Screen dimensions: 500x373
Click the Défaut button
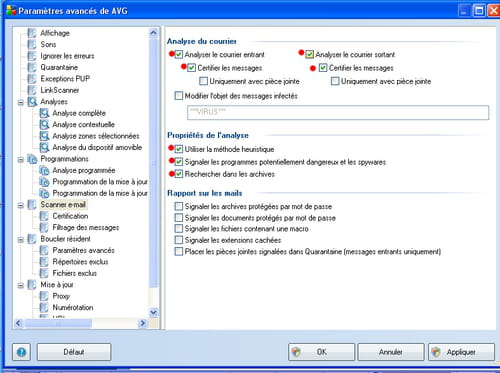(74, 352)
